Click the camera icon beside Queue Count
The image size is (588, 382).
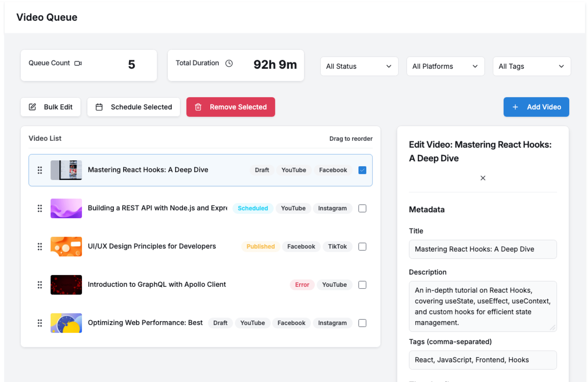coord(78,63)
